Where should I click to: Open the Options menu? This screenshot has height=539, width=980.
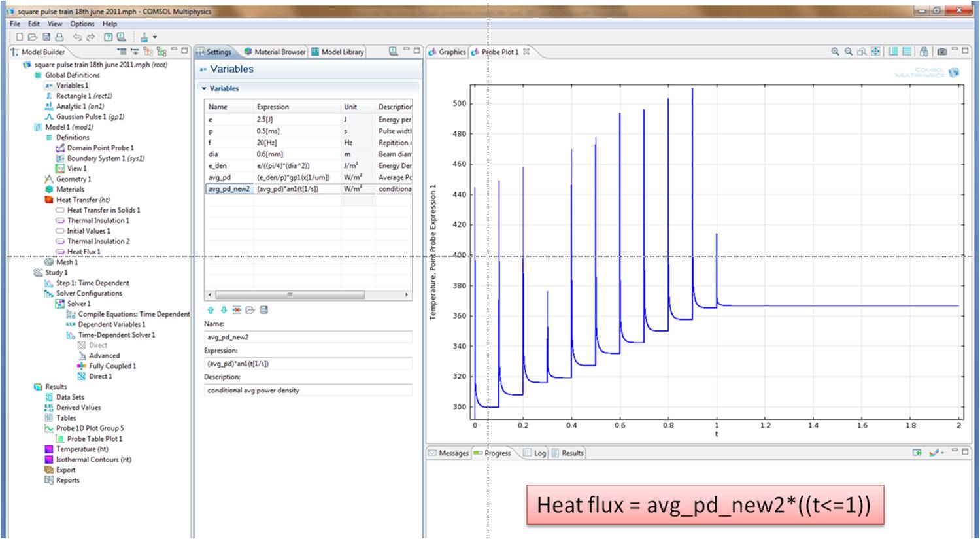tap(82, 24)
